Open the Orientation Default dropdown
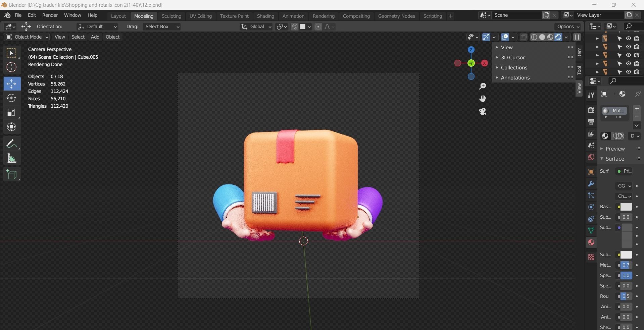 [97, 26]
